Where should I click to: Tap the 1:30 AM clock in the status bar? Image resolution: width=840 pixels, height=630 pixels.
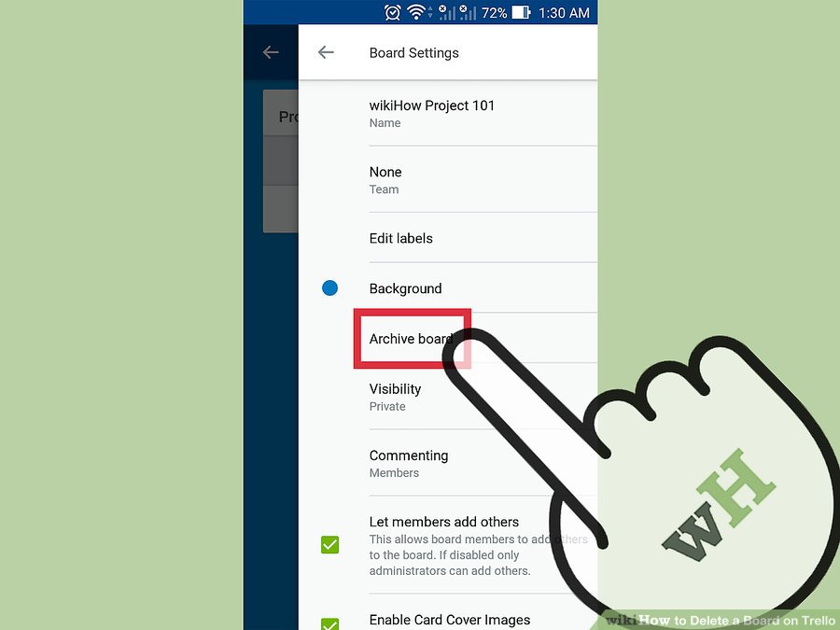point(564,13)
